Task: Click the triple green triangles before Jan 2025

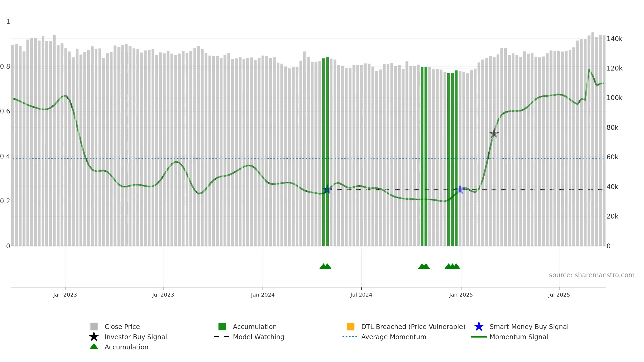Action: [x=452, y=266]
